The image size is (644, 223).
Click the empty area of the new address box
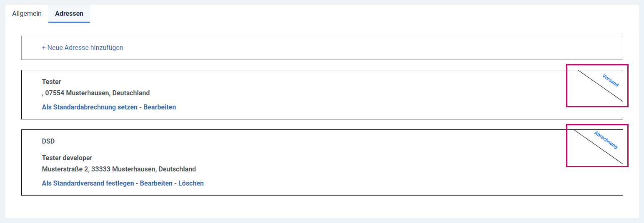click(x=373, y=47)
